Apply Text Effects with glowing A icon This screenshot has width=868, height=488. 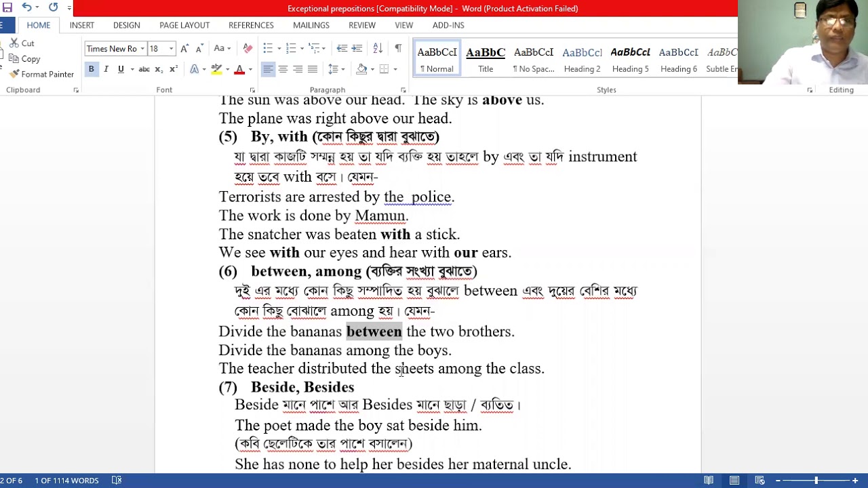[195, 69]
